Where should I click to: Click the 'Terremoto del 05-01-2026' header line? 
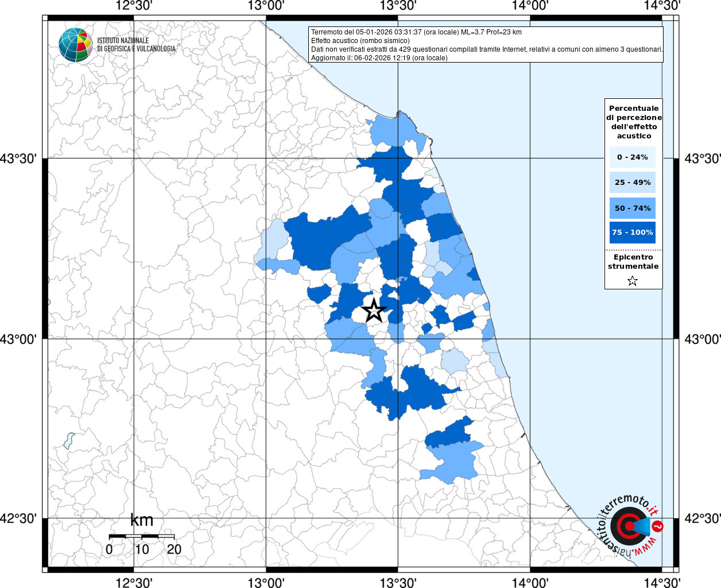416,32
